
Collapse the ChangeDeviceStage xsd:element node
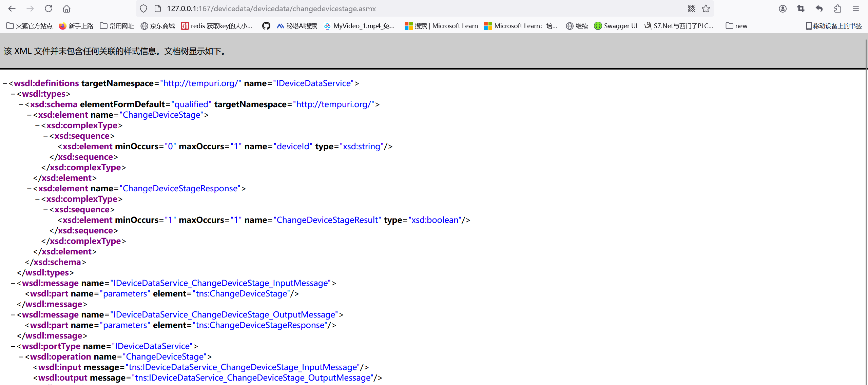29,115
